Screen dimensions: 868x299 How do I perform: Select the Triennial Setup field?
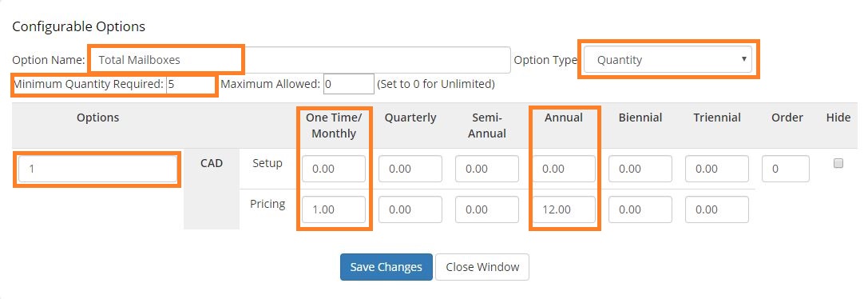[717, 169]
